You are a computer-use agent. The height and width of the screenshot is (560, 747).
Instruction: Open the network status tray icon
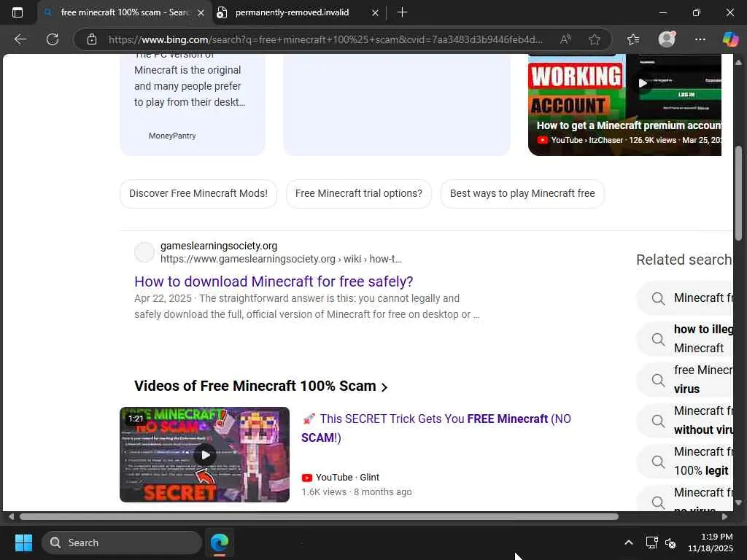coord(651,542)
